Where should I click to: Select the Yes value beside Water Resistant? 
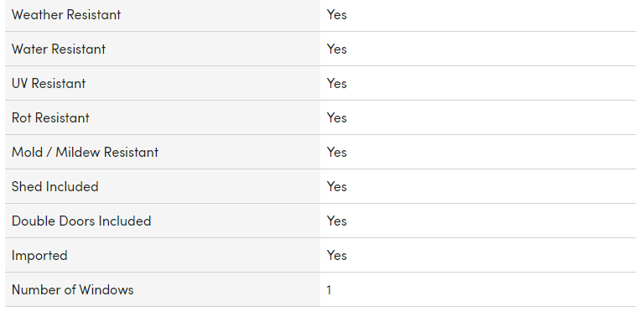[337, 49]
